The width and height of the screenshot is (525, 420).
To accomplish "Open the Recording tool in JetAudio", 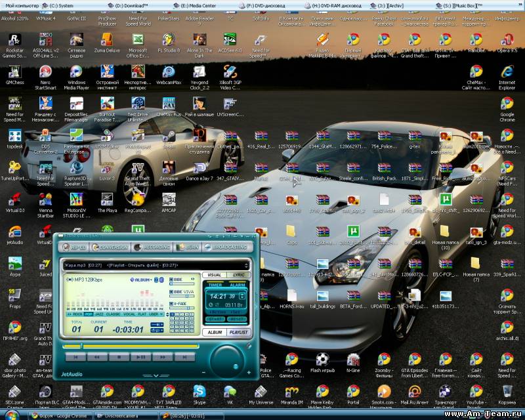I will click(x=152, y=247).
